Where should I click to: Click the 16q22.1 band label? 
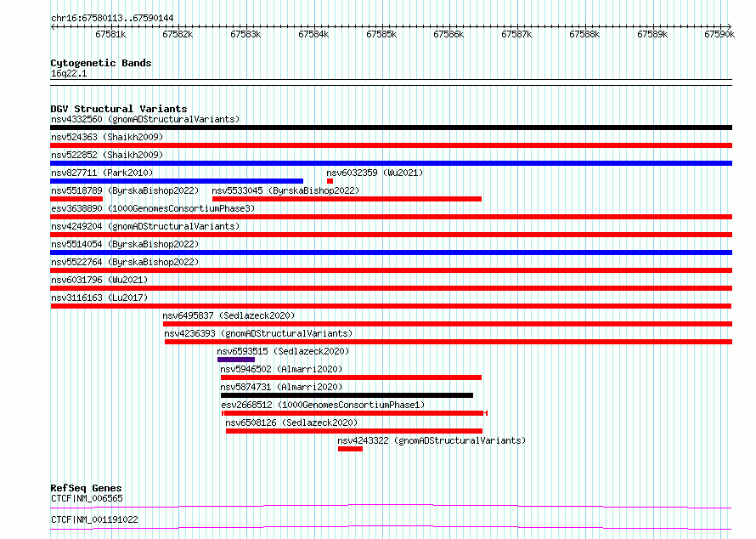coord(69,73)
